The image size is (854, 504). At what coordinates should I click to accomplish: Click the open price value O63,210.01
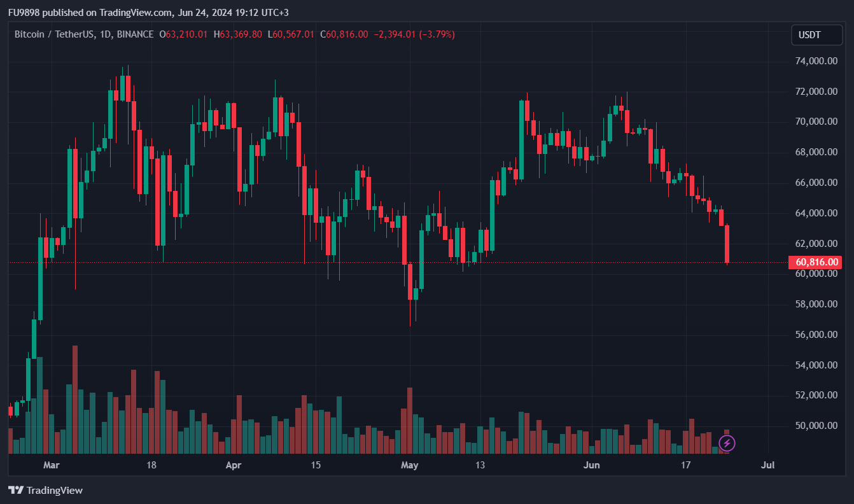[x=183, y=34]
